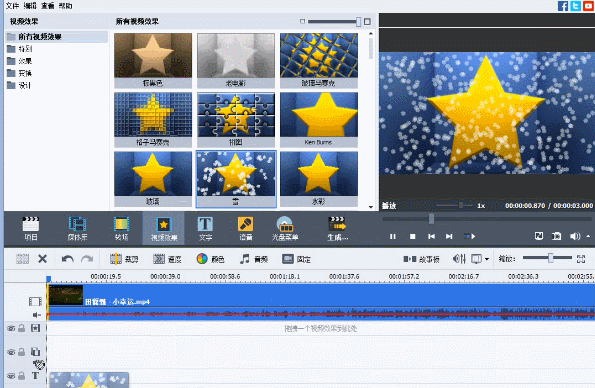Open the 裁剪 trim tool
The image size is (595, 388).
point(124,259)
